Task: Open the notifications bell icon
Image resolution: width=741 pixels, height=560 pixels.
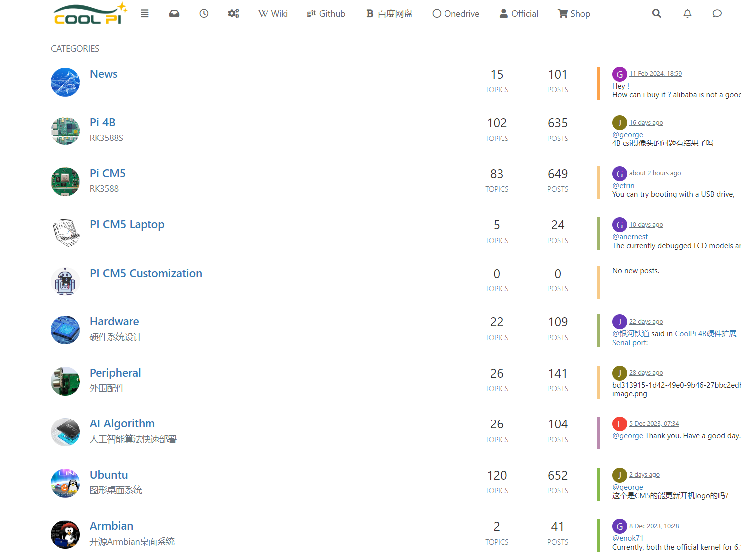Action: pyautogui.click(x=687, y=14)
